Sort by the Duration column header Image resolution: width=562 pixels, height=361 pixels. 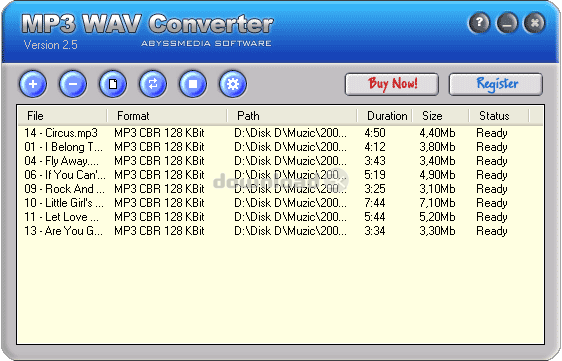pos(385,116)
